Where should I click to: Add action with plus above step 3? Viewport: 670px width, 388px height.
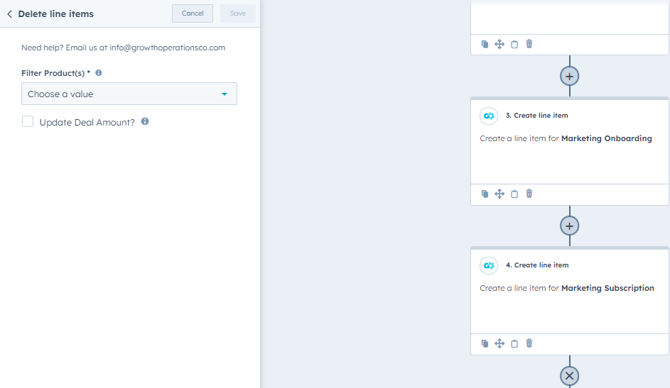point(570,76)
